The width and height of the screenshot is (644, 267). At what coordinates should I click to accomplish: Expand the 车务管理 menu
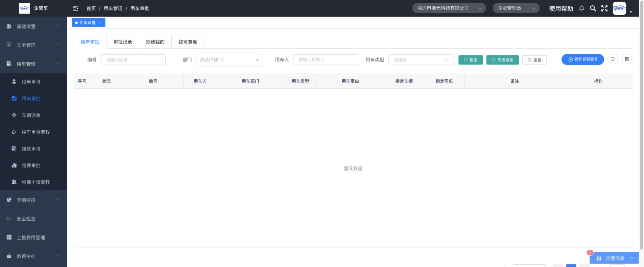coord(58,45)
